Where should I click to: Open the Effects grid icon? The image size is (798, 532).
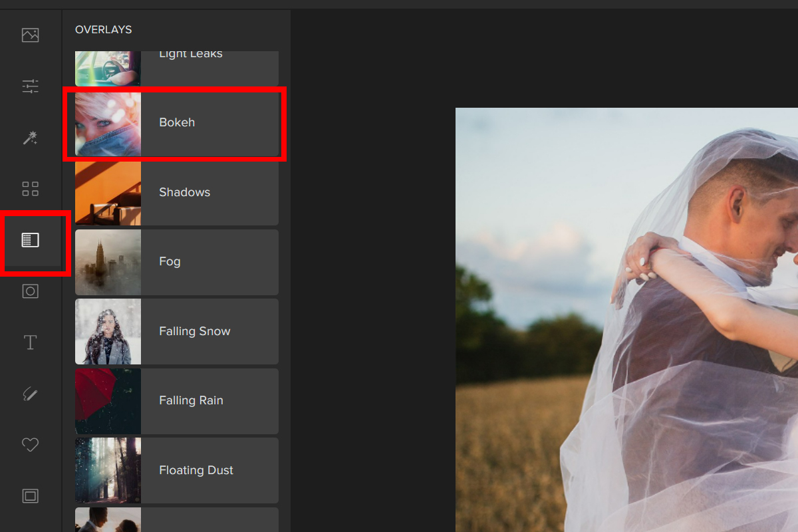(x=31, y=189)
